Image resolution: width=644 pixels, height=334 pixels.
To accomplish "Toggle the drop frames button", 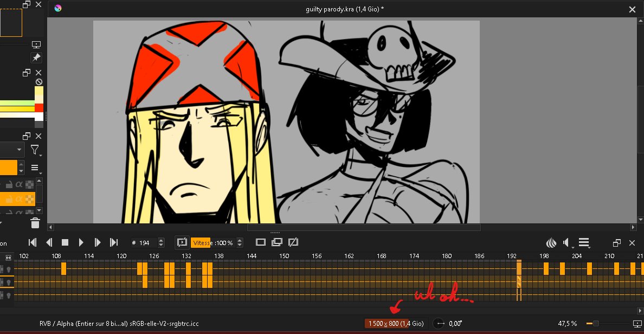I will pyautogui.click(x=182, y=242).
